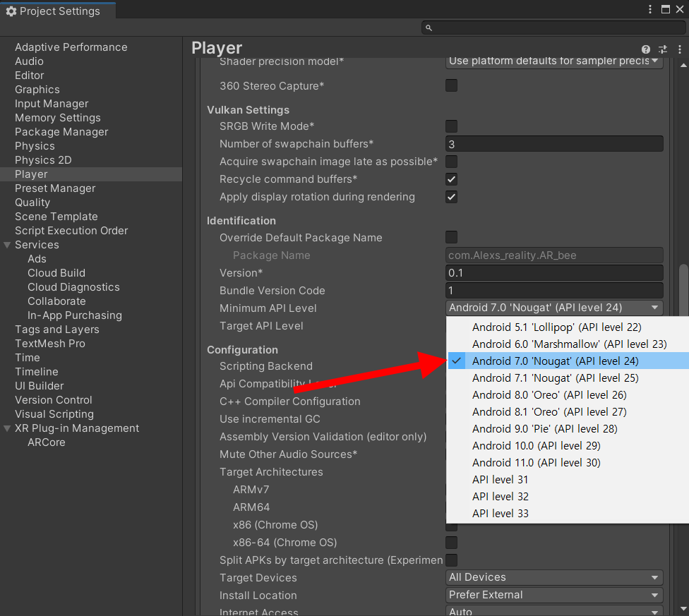Click the Project Settings gear icon

pos(11,11)
